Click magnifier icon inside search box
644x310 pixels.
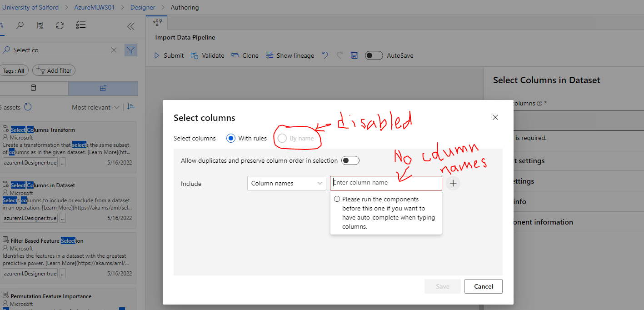point(6,50)
